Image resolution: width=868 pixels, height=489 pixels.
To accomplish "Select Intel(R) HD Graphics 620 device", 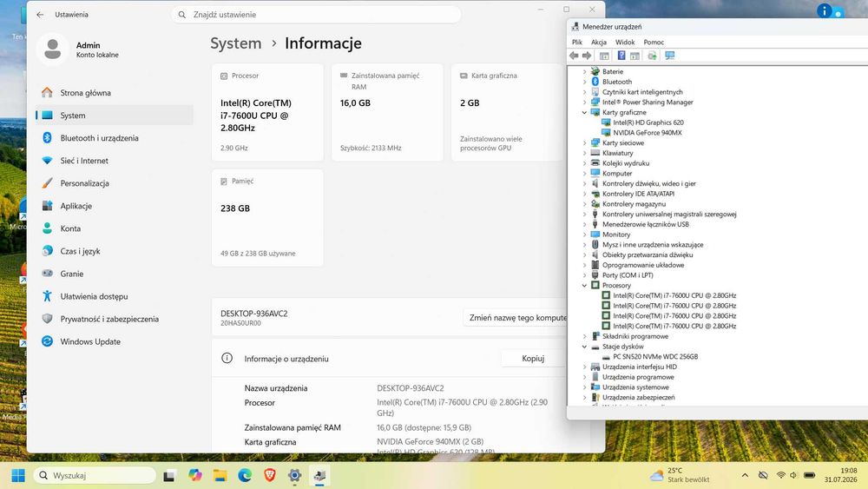I will [648, 122].
